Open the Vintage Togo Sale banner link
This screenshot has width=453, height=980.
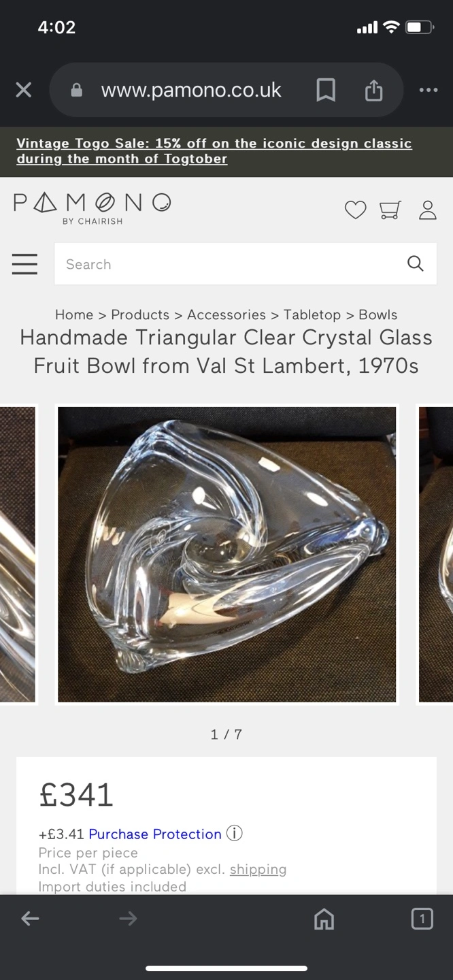tap(214, 151)
